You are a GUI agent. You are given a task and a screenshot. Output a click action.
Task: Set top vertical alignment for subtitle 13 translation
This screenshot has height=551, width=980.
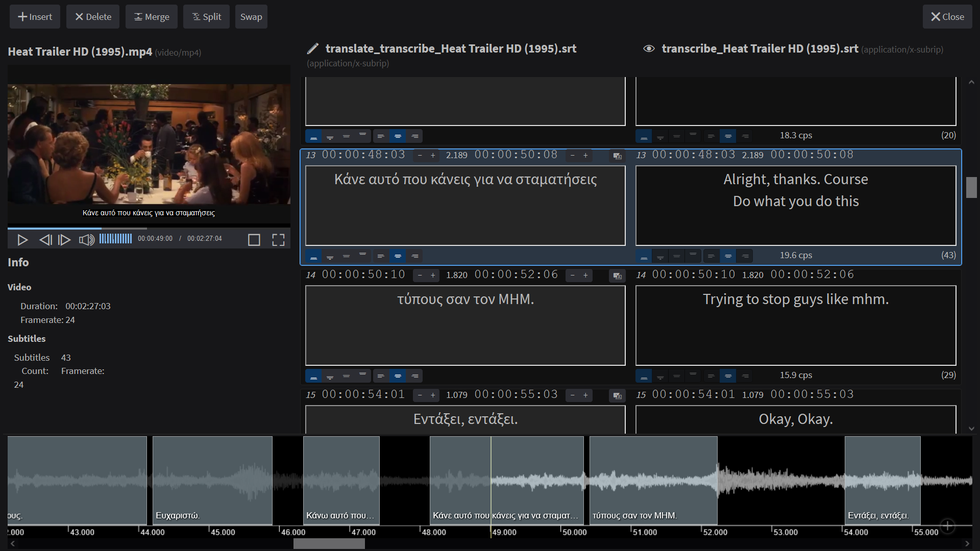362,256
